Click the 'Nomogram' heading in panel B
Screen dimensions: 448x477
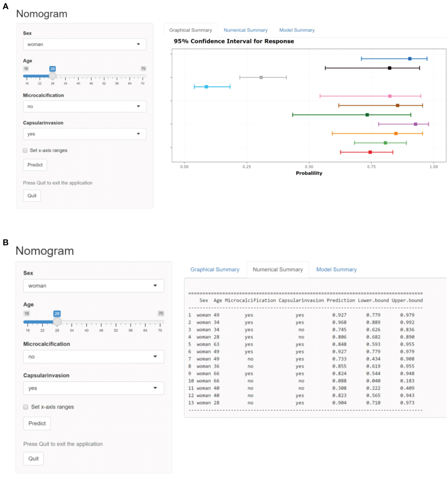tap(45, 251)
